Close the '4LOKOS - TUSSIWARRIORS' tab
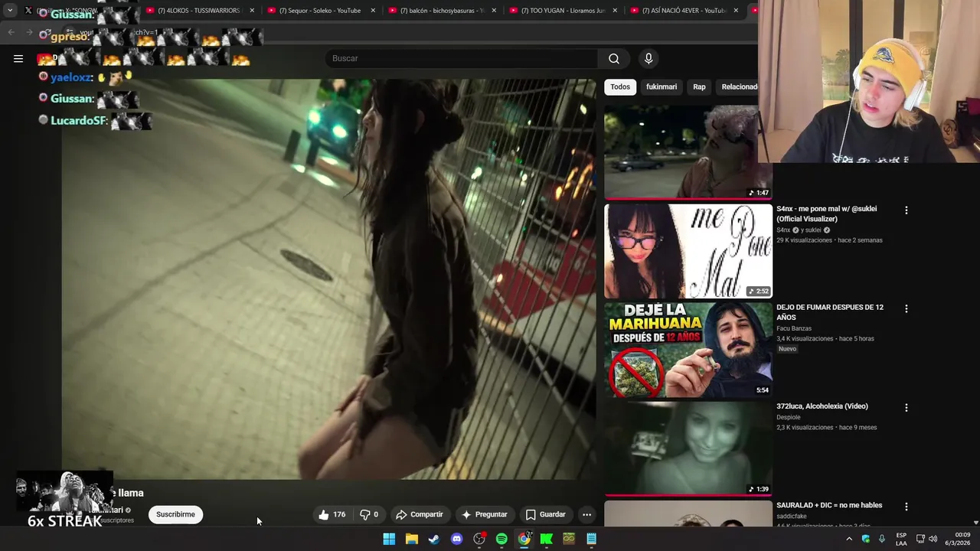 [252, 11]
